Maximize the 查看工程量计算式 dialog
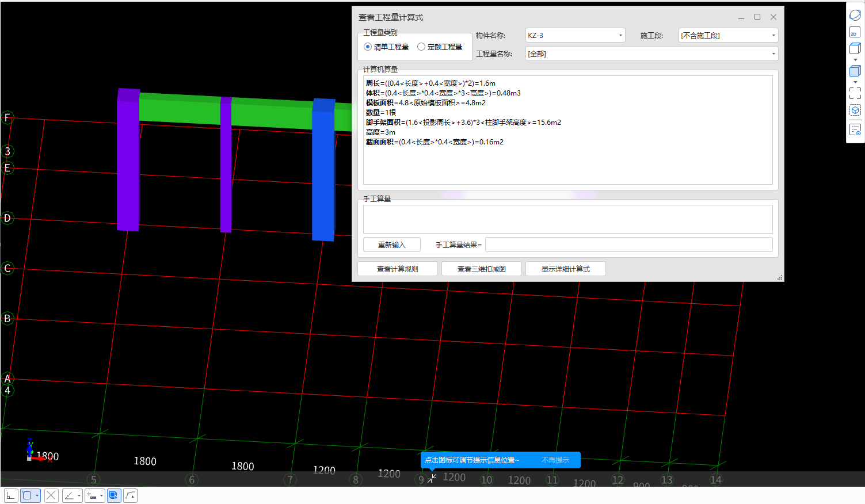This screenshot has width=865, height=504. 757,17
